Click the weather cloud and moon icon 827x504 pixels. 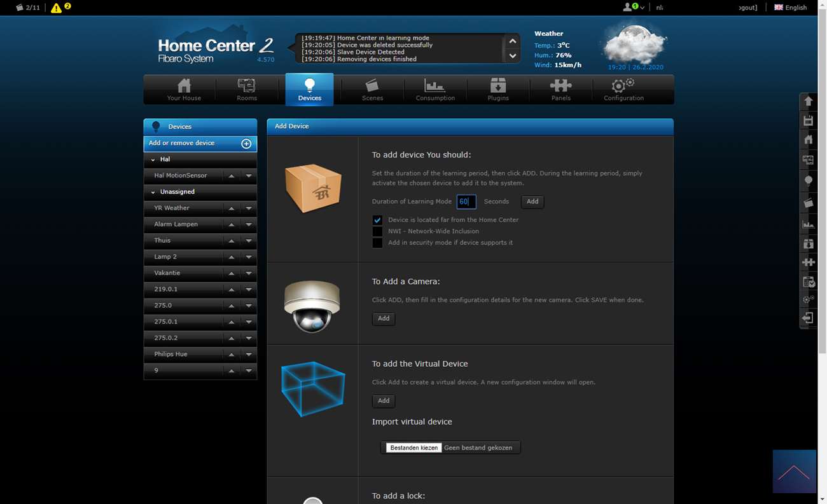pos(634,43)
